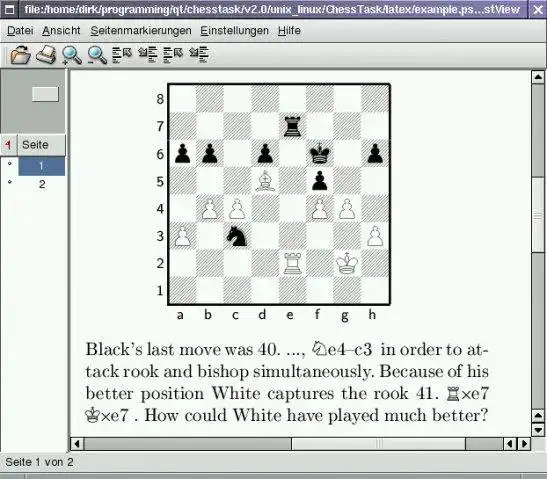
Task: Toggle the mark bullet for page 1
Action: 9,163
